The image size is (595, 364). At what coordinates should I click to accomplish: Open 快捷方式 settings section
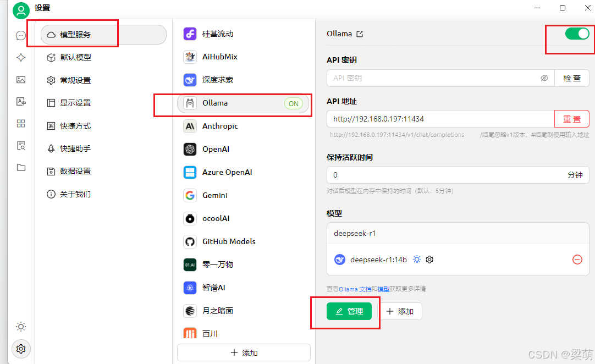(x=103, y=126)
